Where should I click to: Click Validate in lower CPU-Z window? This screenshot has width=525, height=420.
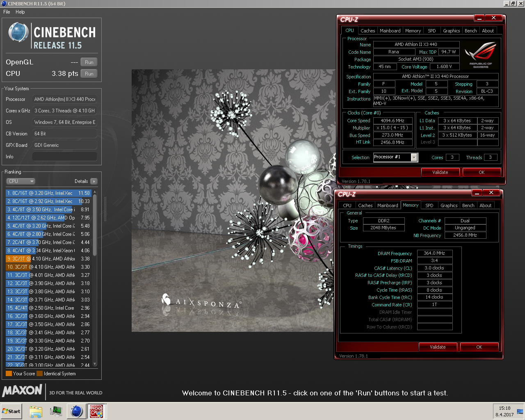tap(438, 347)
